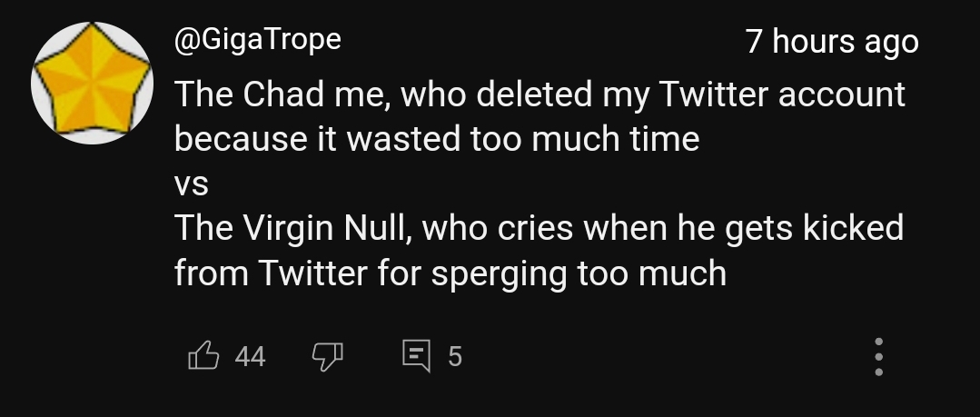Click the line starting "The Virgin Null"
Viewport: 980px width, 417px height.
pos(539,228)
